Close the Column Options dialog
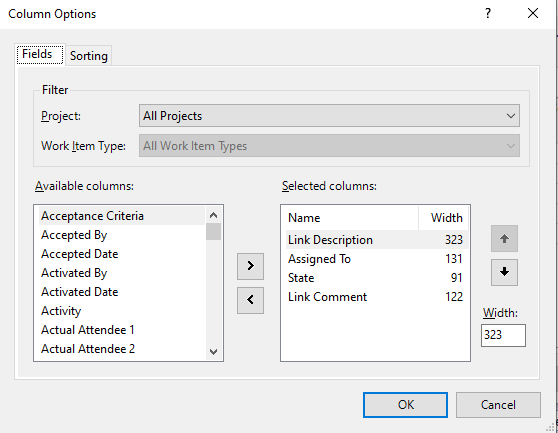 click(x=533, y=14)
